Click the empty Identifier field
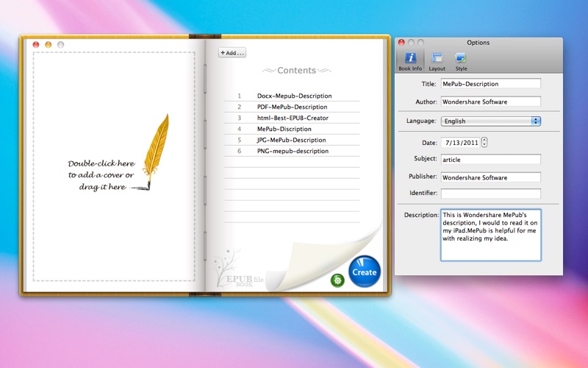 pos(490,194)
